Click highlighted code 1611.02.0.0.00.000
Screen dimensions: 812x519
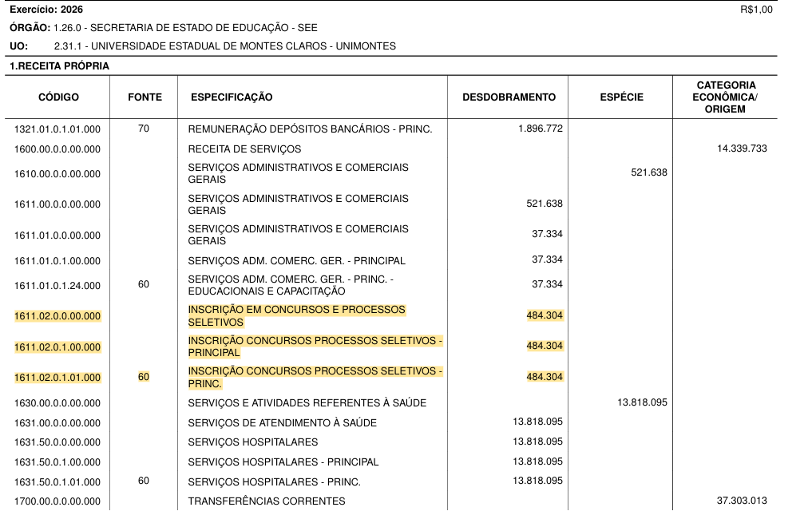click(57, 316)
